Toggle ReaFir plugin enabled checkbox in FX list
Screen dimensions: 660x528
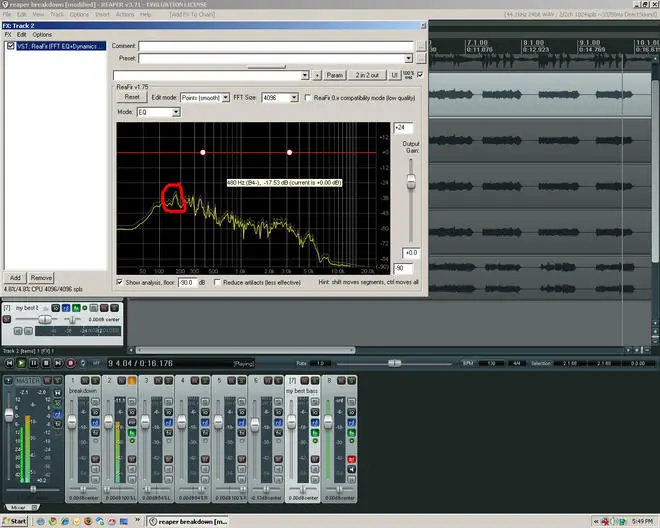pyautogui.click(x=11, y=46)
